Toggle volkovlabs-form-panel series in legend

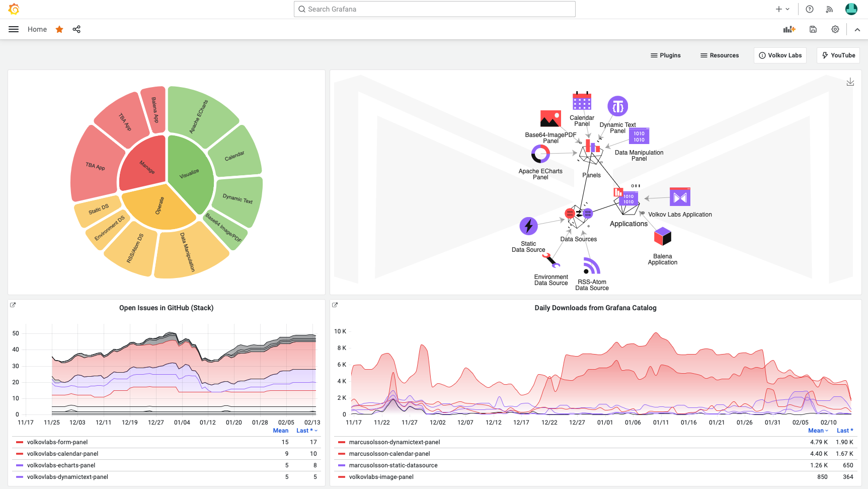click(57, 442)
